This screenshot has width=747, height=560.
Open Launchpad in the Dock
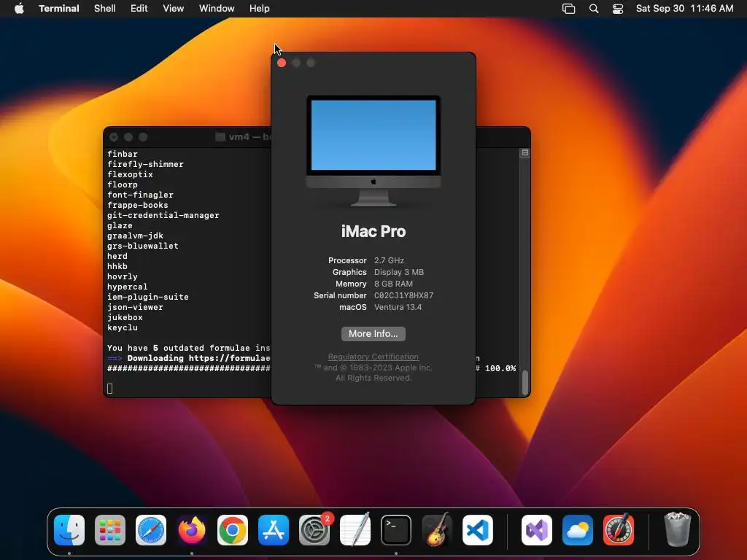pyautogui.click(x=110, y=530)
